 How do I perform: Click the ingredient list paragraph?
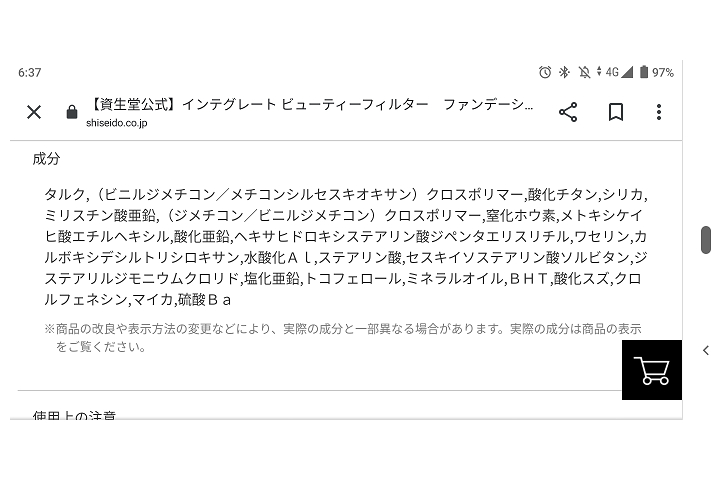346,247
